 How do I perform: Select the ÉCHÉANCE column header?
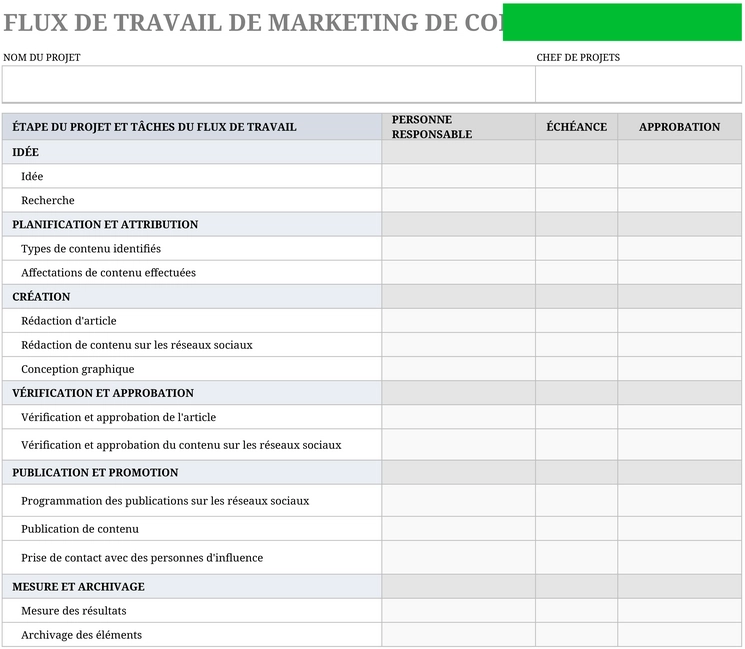[576, 127]
